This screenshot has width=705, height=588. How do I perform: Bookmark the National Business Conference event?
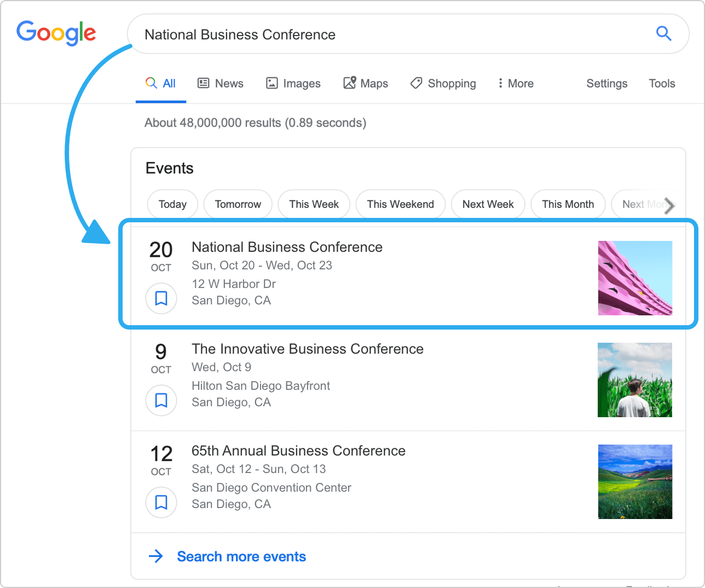[x=161, y=298]
